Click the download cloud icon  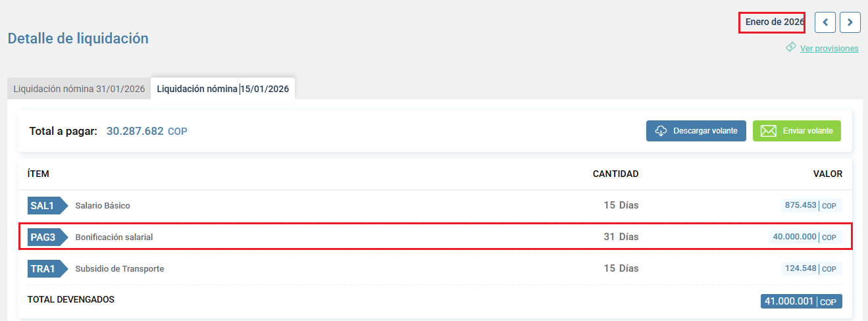661,131
